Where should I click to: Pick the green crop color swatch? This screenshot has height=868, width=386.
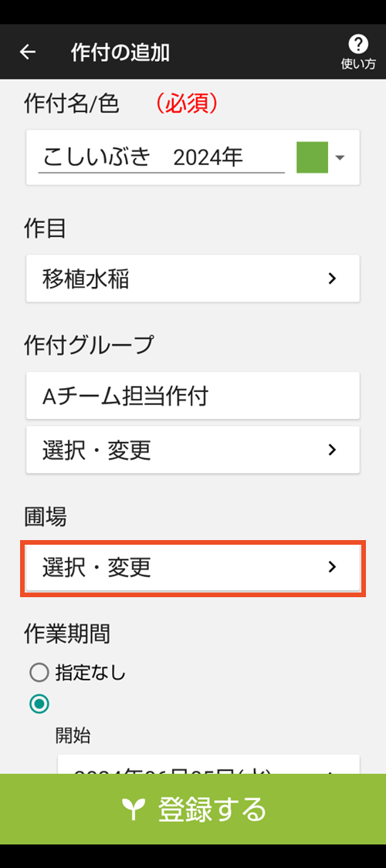pos(313,157)
